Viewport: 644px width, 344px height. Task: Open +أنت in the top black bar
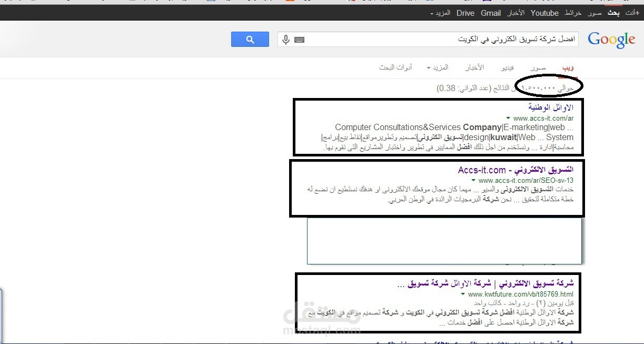pos(632,13)
